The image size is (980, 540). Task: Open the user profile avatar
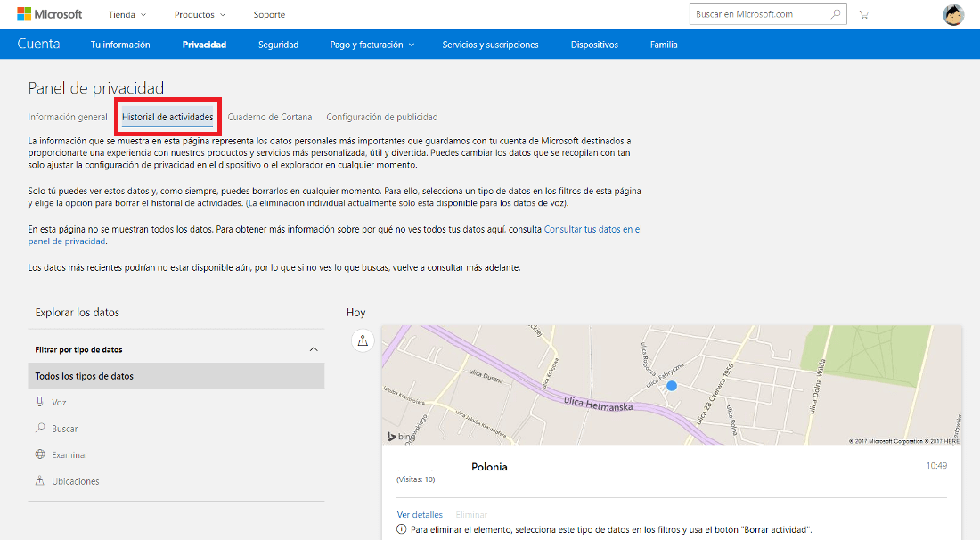tap(953, 14)
